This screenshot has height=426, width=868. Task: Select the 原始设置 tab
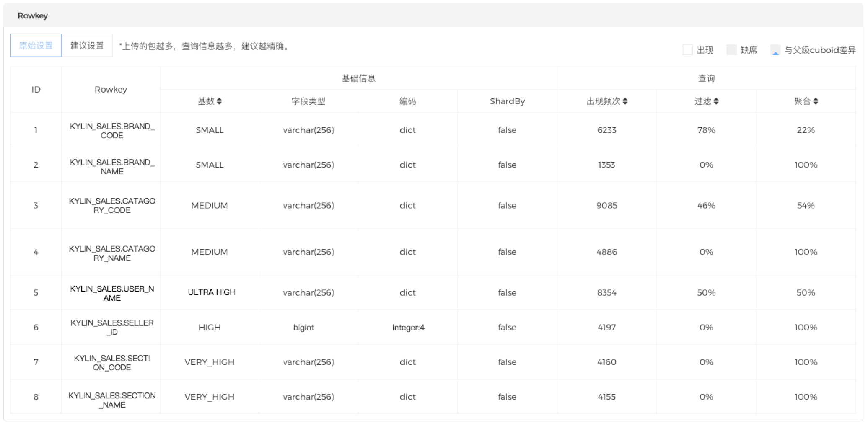click(x=36, y=45)
